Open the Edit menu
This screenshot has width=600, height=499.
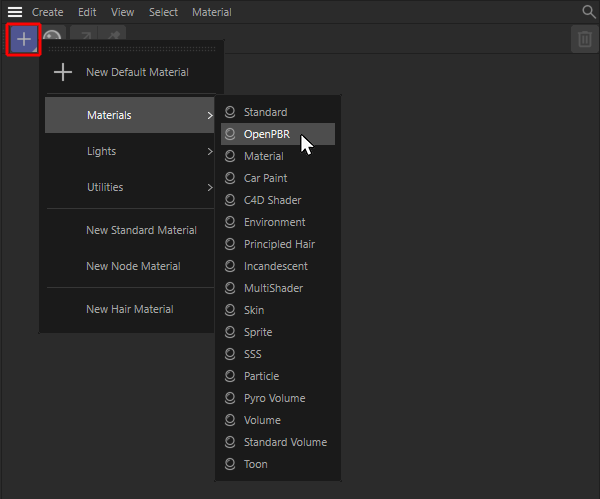pyautogui.click(x=87, y=12)
